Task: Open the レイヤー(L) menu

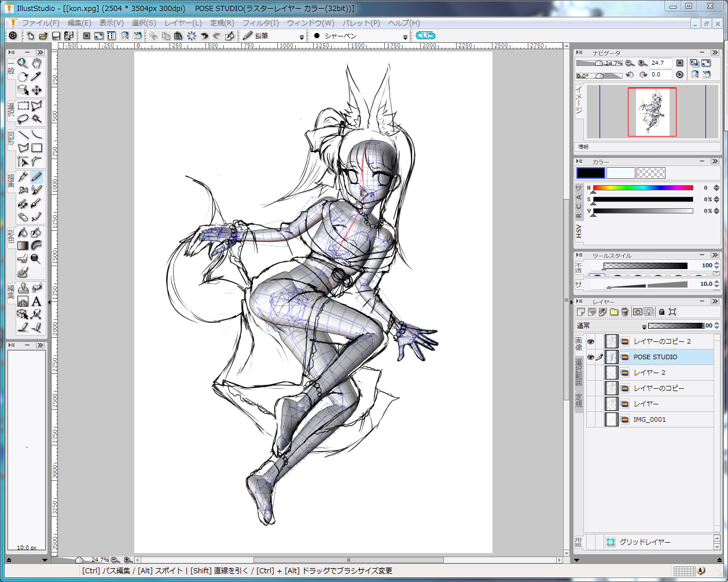Action: click(183, 23)
